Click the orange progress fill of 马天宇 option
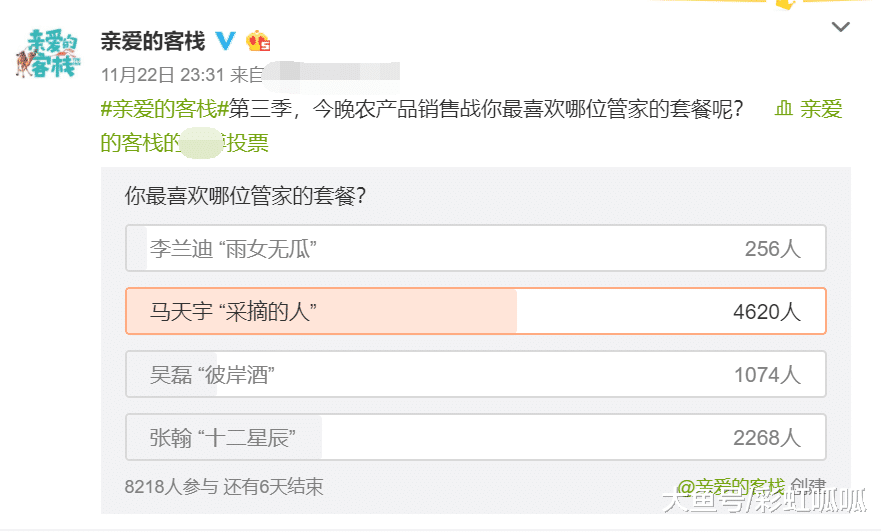This screenshot has width=881, height=532. coord(400,311)
